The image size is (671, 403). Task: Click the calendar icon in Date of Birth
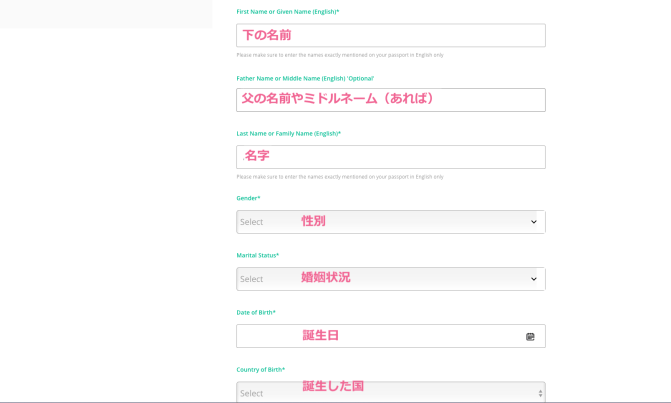530,337
